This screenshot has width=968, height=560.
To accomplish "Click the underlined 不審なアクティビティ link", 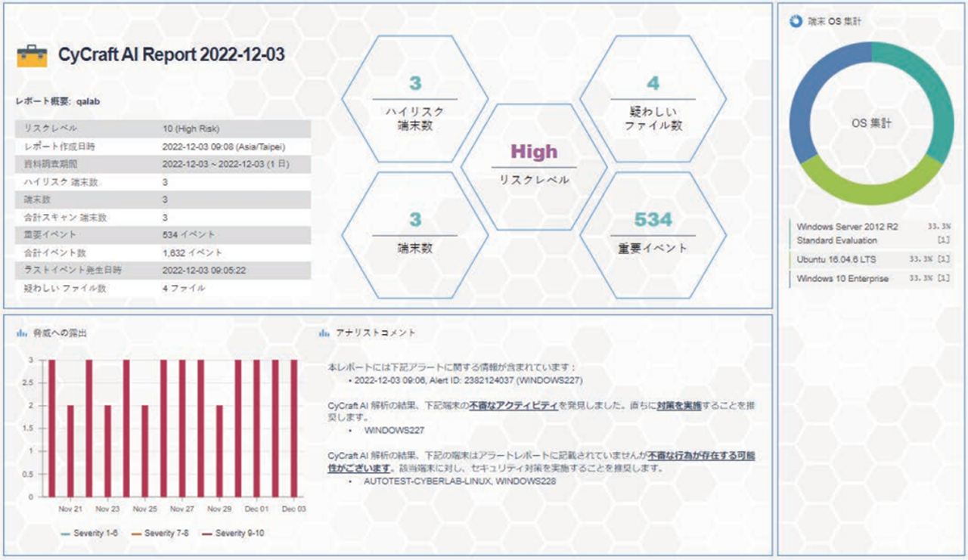I will 513,406.
